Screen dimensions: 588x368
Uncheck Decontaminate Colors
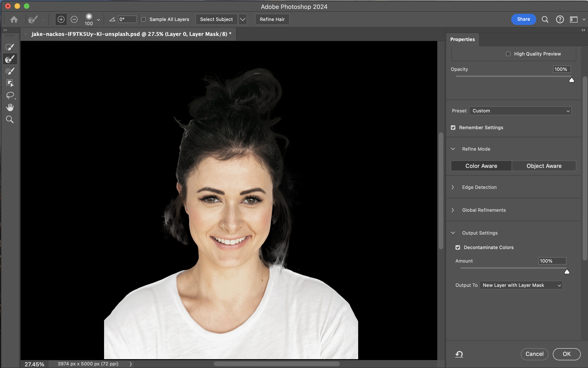pos(458,247)
